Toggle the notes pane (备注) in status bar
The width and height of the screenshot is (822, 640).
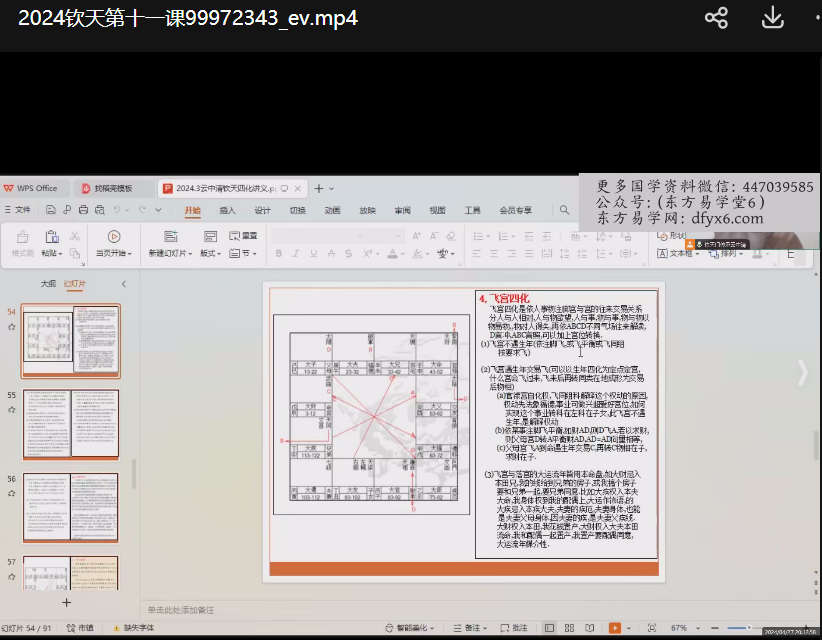[470, 628]
